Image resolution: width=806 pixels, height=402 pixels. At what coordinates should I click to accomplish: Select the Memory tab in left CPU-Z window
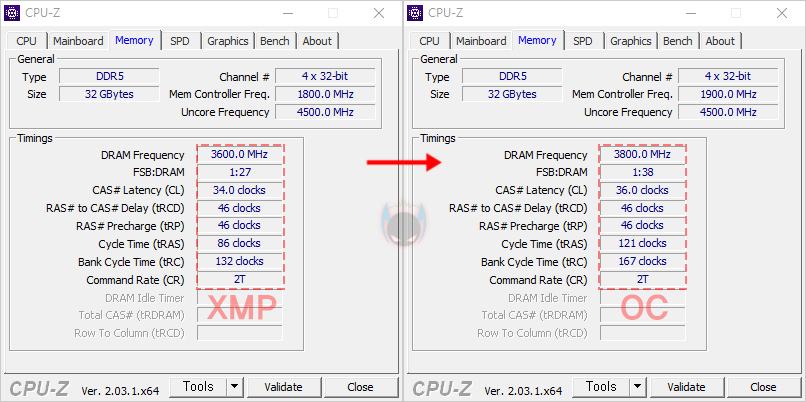pyautogui.click(x=134, y=40)
